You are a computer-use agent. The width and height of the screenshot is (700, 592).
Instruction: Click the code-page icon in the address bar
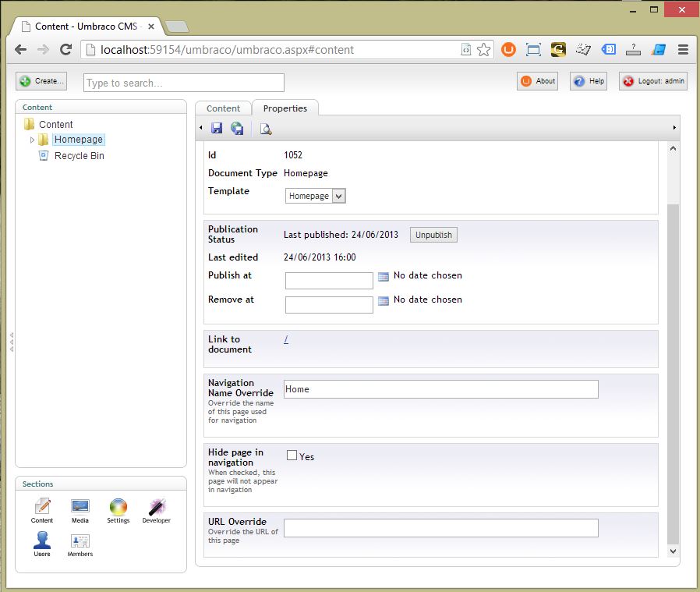[466, 50]
